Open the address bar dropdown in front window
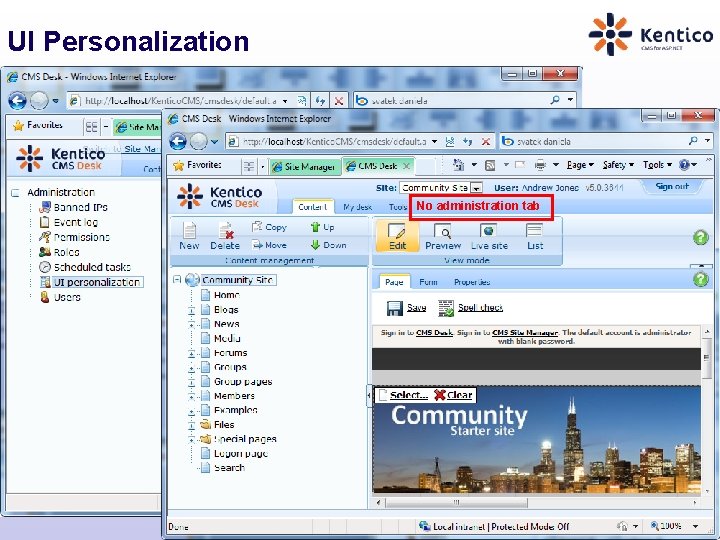This screenshot has height=540, width=720. point(434,141)
